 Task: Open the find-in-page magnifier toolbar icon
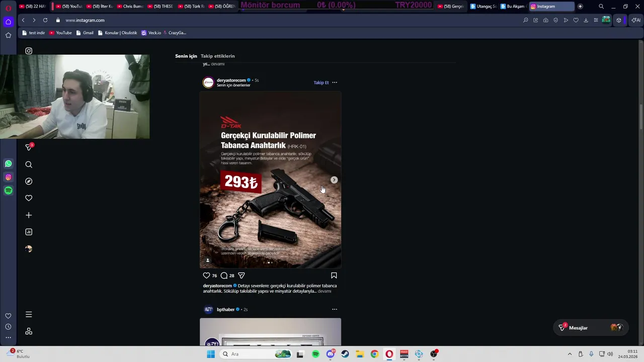[526, 20]
